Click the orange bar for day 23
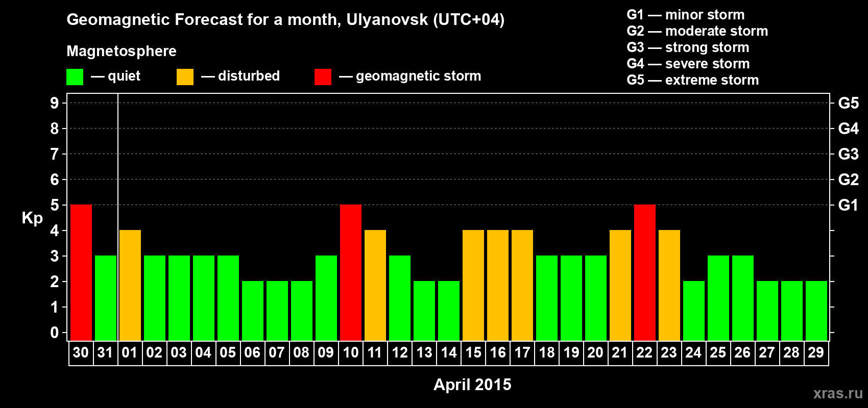Image resolution: width=868 pixels, height=408 pixels. 669,286
